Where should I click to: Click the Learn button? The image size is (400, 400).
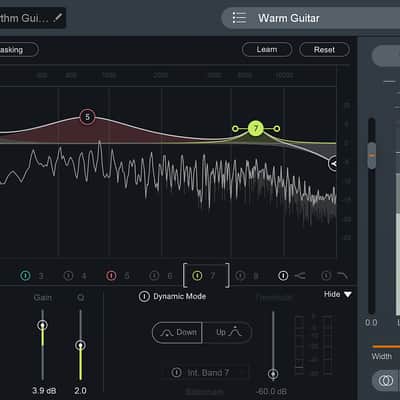point(267,50)
